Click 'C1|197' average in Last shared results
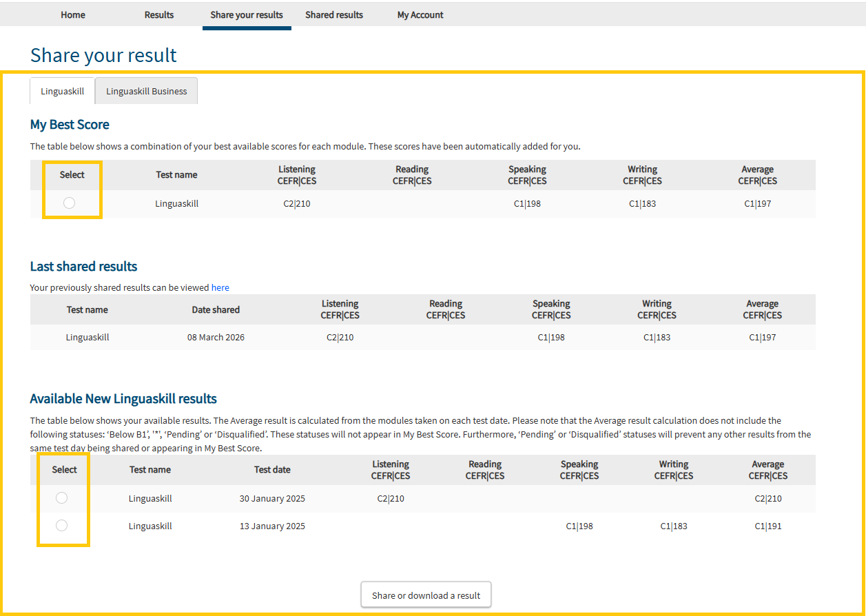Screen dimensions: 866x616 pos(762,338)
